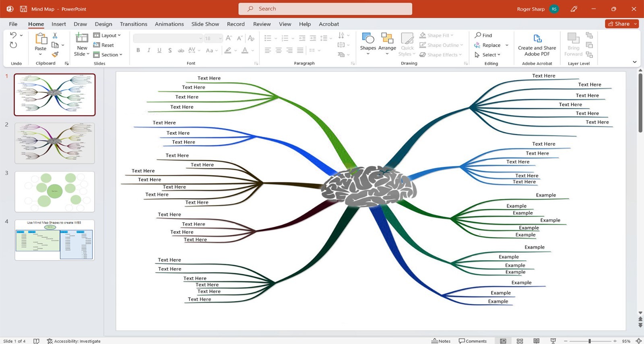The height and width of the screenshot is (344, 644).
Task: Click the Share button
Action: pos(621,24)
